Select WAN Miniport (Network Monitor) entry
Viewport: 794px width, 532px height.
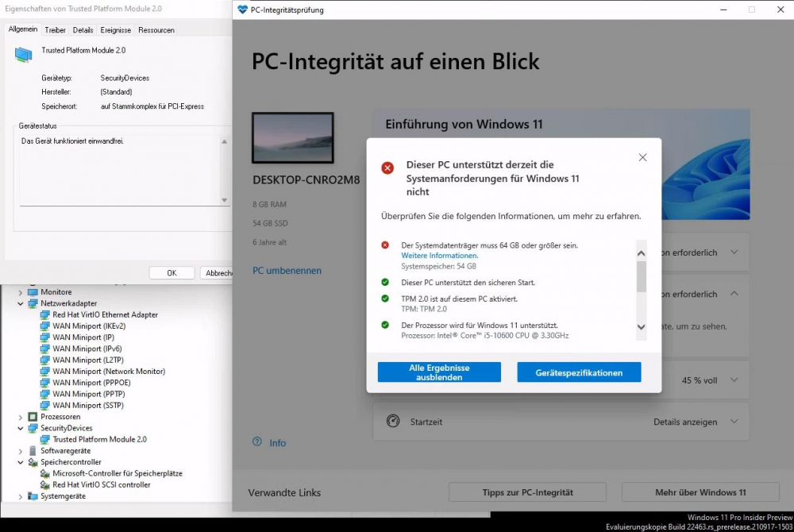(x=109, y=371)
